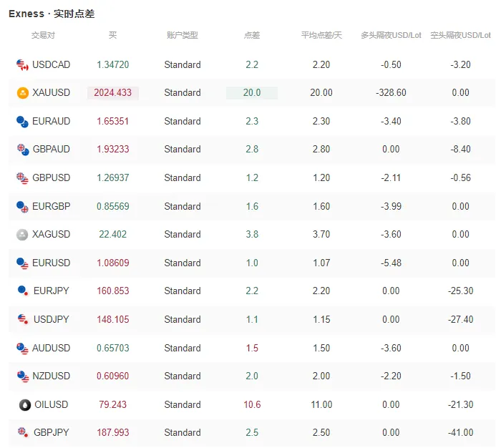Click the buy price 187.993

pos(113,432)
